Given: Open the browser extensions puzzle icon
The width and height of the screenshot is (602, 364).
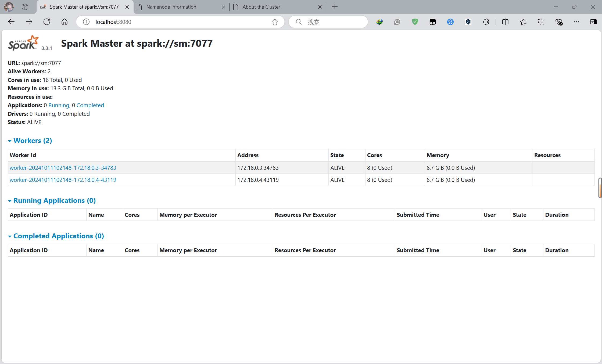Looking at the screenshot, I should tap(486, 22).
